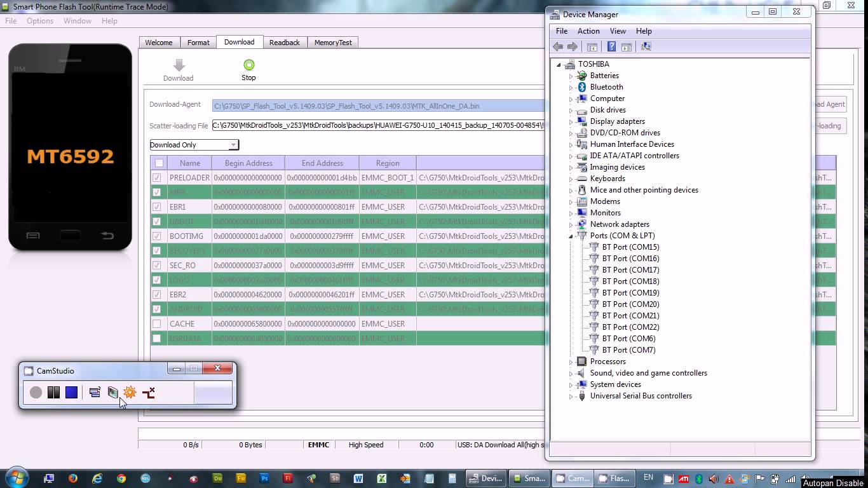This screenshot has height=488, width=868.
Task: Click Show/Hide Action Pane icon in Device Manager
Action: (x=627, y=46)
